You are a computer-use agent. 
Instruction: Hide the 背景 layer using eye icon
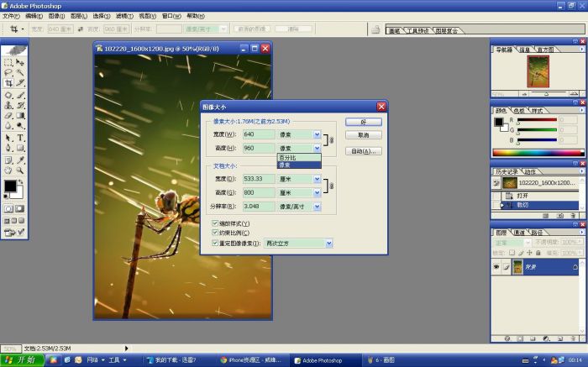click(x=496, y=266)
